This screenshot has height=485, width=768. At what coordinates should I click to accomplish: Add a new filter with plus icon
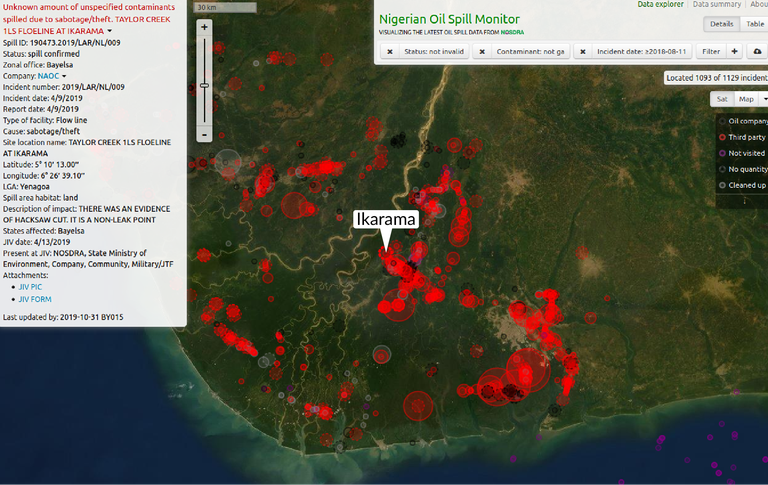[734, 51]
